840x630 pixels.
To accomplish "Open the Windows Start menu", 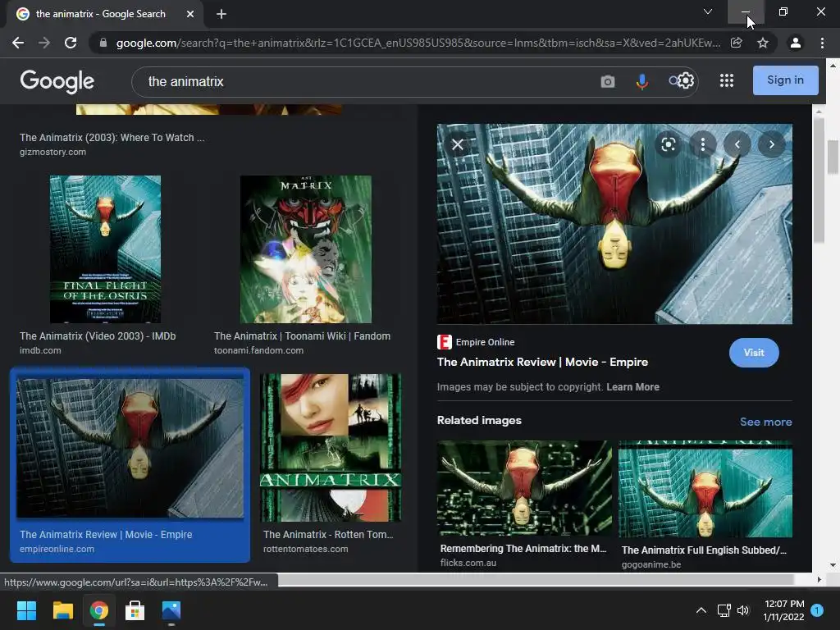I will [x=26, y=610].
